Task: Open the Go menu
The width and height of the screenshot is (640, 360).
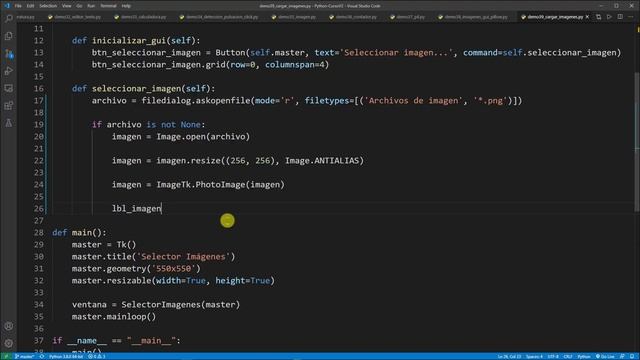Action: [79, 6]
